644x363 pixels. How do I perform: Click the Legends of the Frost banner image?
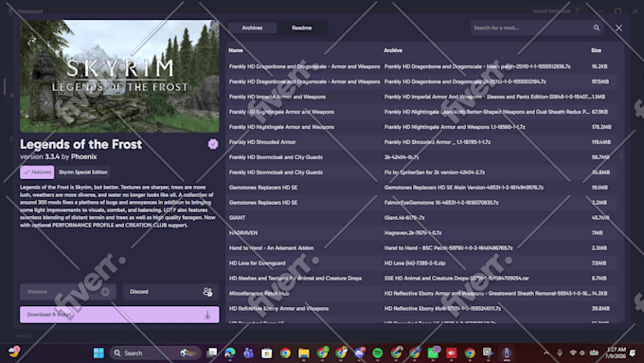point(119,76)
